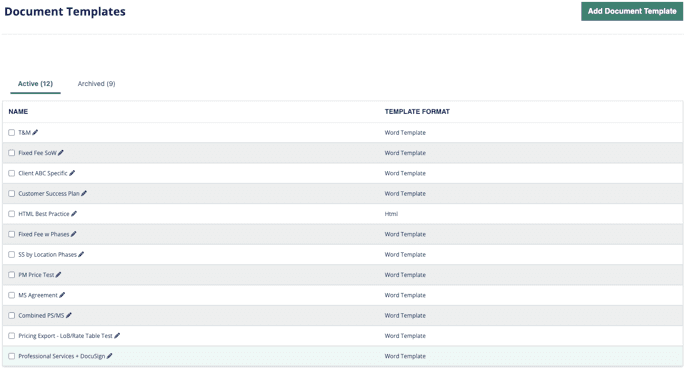Edit the MS Agreement template pencil icon
This screenshot has width=688, height=371.
62,295
